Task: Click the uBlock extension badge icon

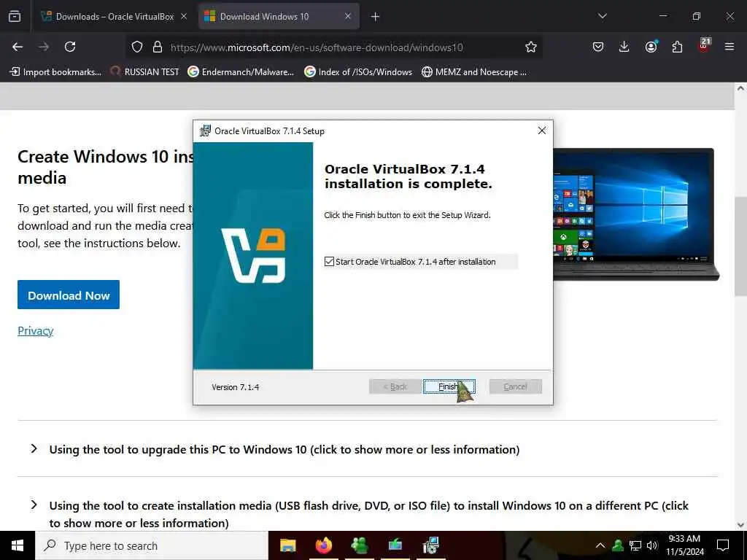Action: 705,45
